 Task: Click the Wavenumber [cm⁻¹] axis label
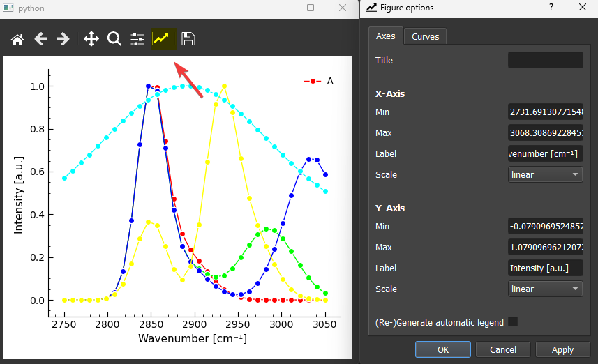pos(193,338)
